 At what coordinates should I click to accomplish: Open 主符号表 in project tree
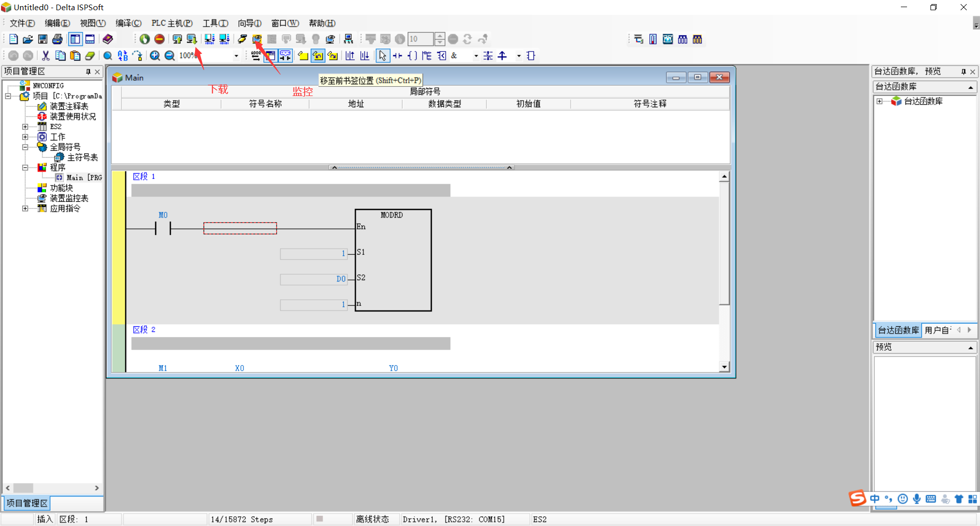coord(83,157)
